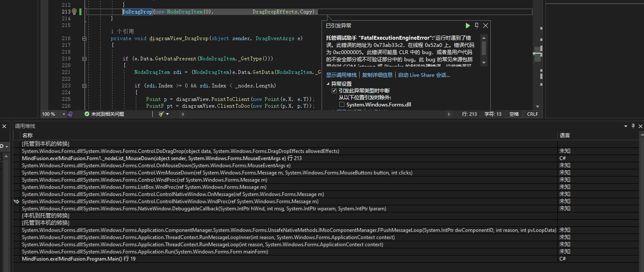The image size is (644, 272).
Task: Start Live Share session link
Action: pyautogui.click(x=424, y=75)
